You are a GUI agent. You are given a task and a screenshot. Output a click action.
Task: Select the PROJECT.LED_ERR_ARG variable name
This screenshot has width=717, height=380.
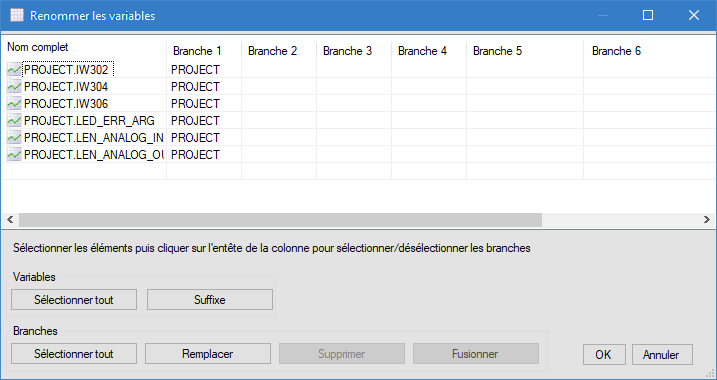[89, 121]
